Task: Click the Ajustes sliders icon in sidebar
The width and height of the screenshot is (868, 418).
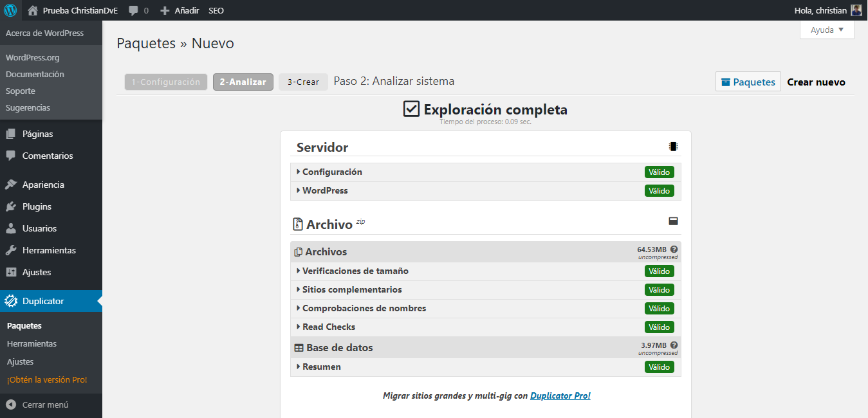Action: 11,272
